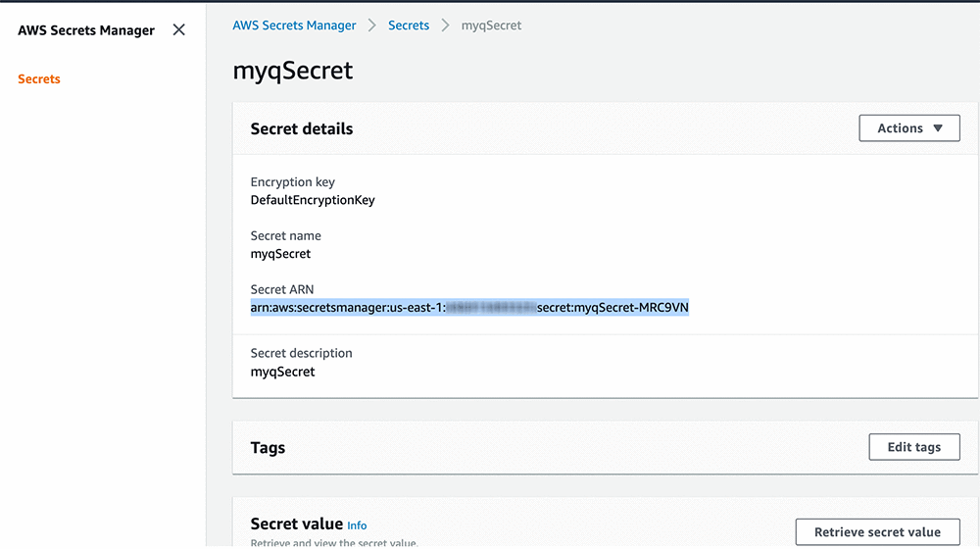Click the myqSecret text under Secret description
Viewport: 980px width, 549px height.
pos(282,372)
